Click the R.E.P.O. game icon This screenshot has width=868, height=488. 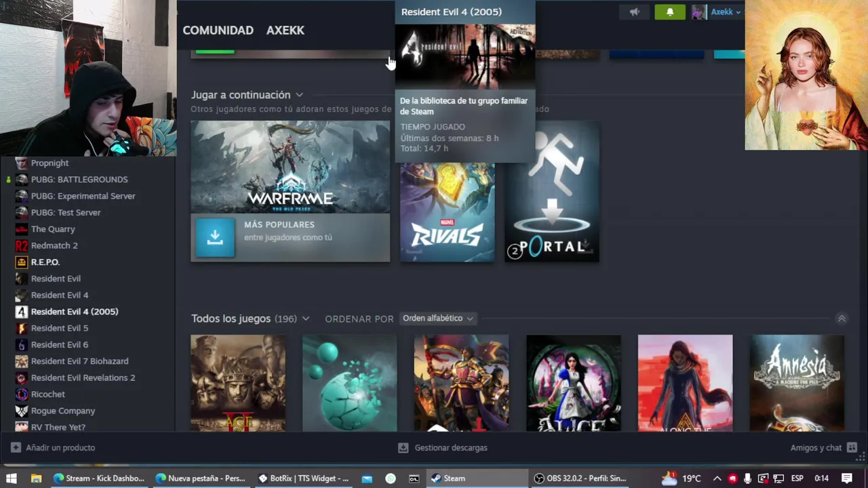pos(22,262)
